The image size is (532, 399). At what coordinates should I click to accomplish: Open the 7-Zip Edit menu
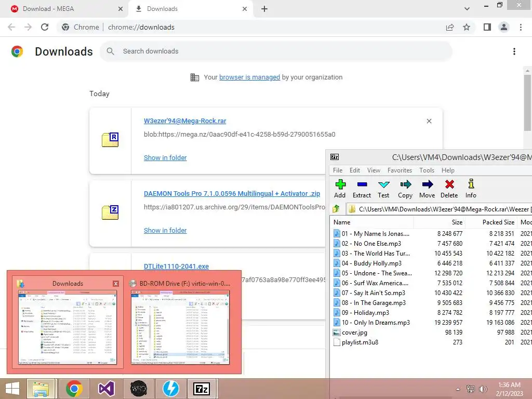click(355, 170)
